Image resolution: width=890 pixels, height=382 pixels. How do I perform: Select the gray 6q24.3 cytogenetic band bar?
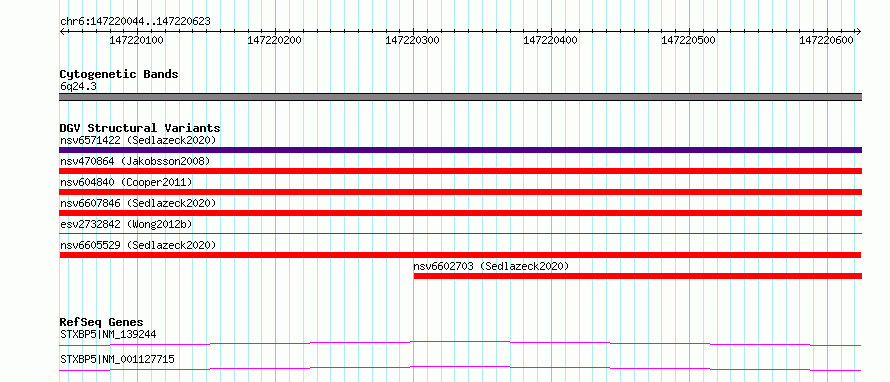[460, 97]
